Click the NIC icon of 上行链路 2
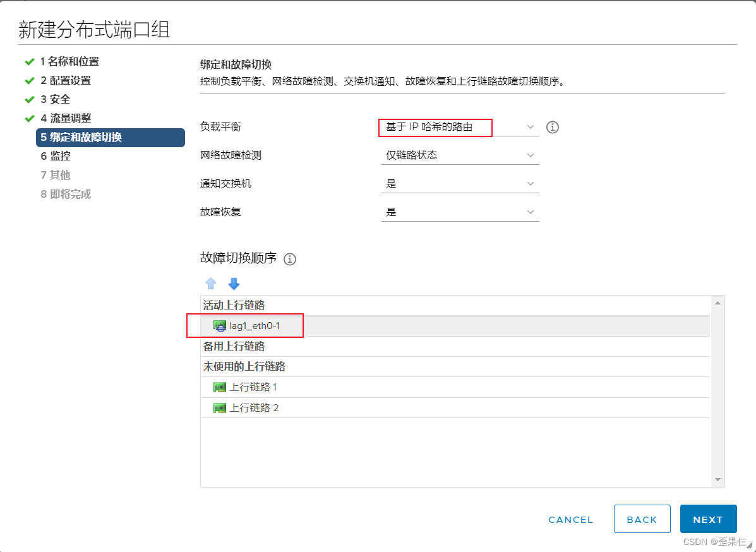 coord(220,409)
